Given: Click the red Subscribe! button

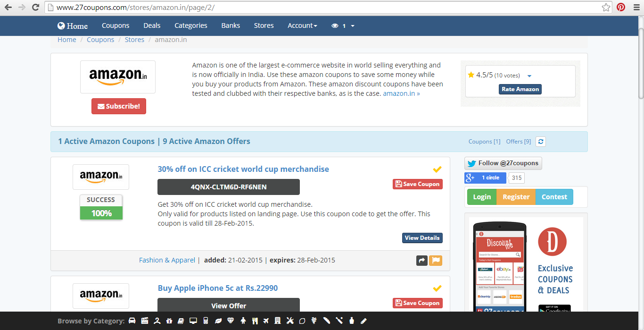Looking at the screenshot, I should tap(119, 106).
